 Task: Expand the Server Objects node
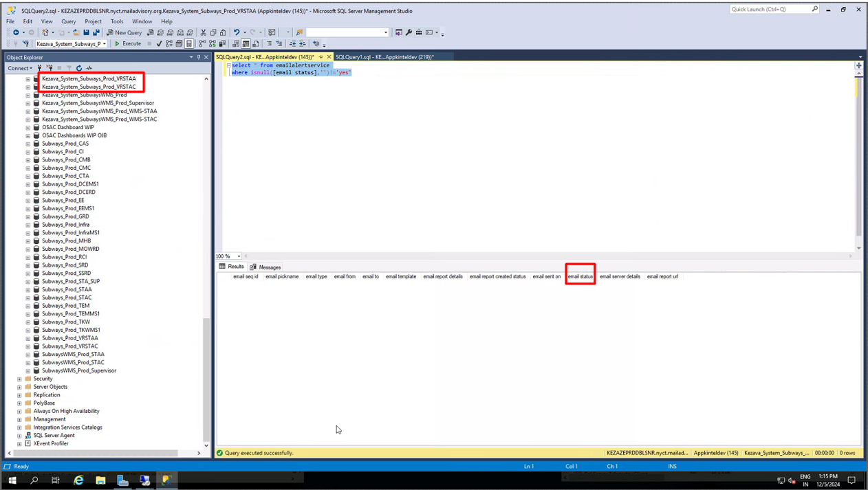click(19, 387)
